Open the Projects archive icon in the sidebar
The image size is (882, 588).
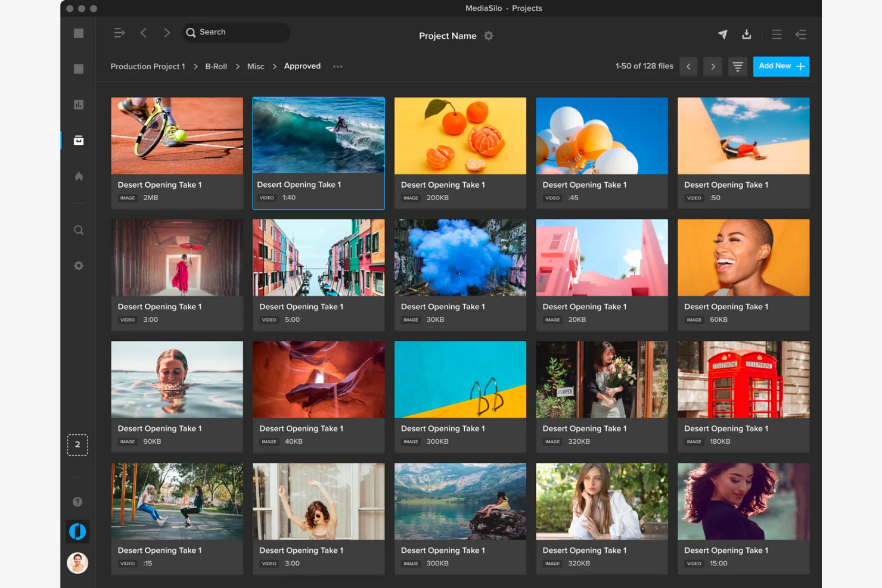point(78,141)
